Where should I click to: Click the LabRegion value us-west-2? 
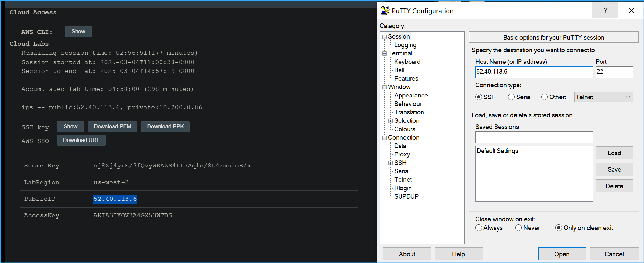click(x=111, y=182)
